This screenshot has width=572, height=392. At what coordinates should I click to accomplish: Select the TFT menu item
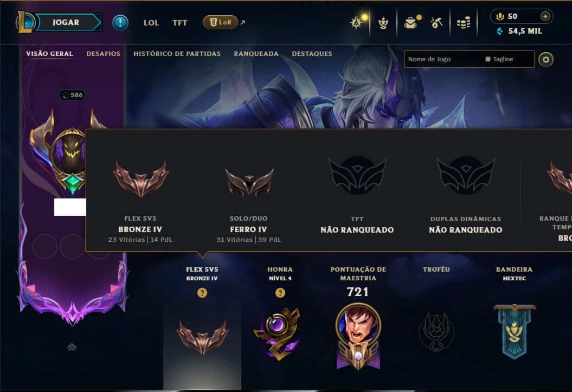(179, 23)
